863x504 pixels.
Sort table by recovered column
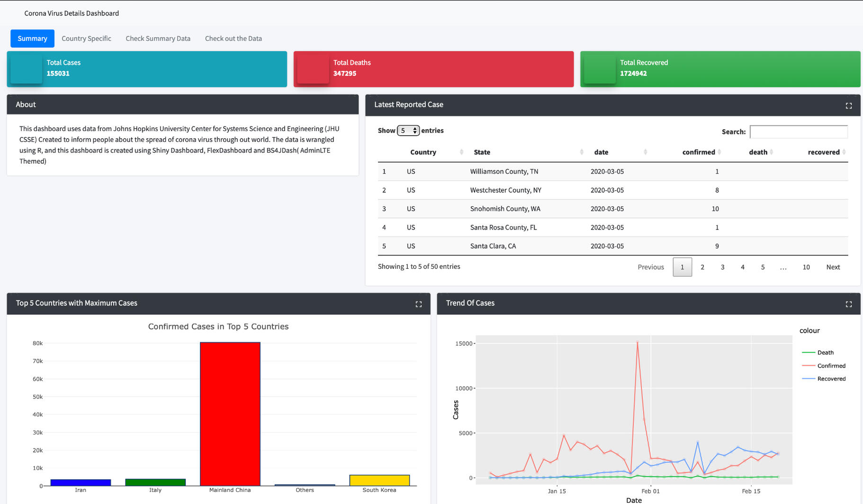click(823, 152)
